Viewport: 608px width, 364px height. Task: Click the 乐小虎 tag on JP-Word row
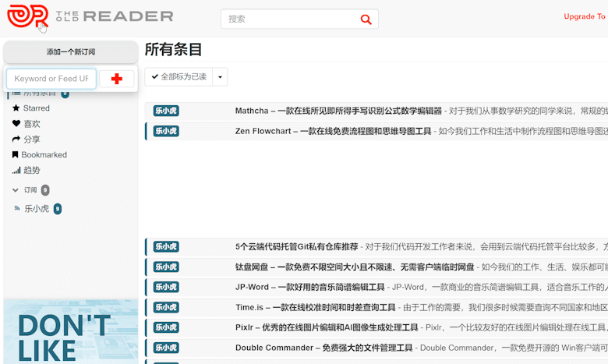(x=166, y=287)
